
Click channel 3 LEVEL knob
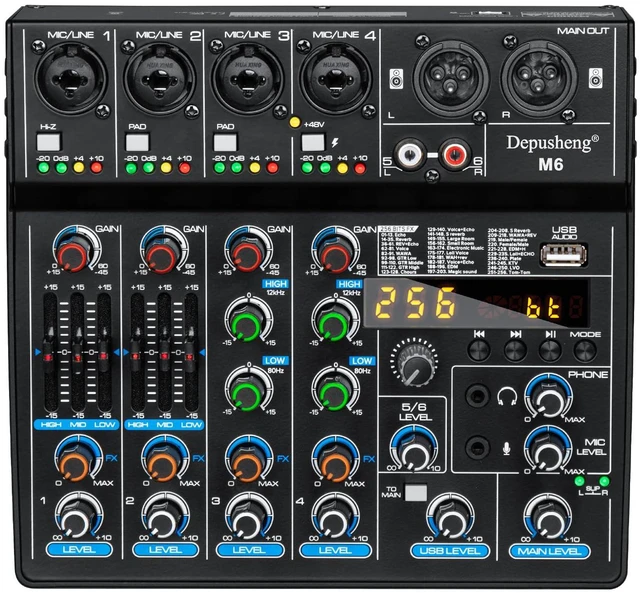click(x=247, y=522)
